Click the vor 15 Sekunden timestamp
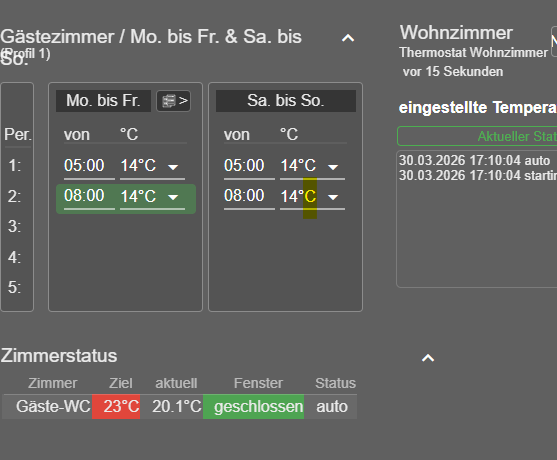Viewport: 557px width, 460px height. coord(453,72)
